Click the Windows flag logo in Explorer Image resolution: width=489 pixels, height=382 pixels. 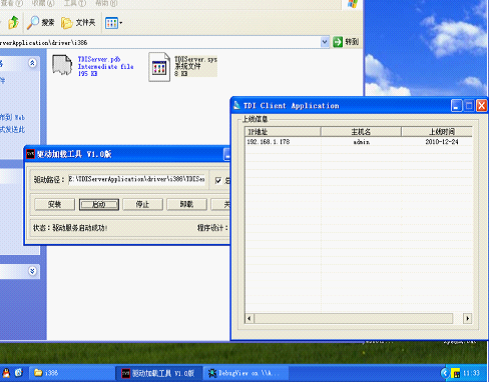click(353, 4)
